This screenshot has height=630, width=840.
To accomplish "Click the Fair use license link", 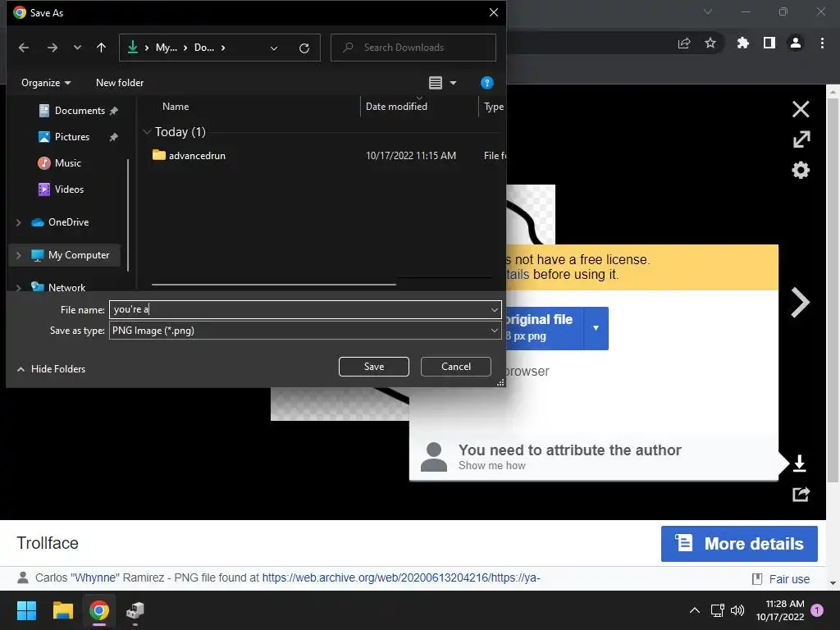I will coord(789,579).
